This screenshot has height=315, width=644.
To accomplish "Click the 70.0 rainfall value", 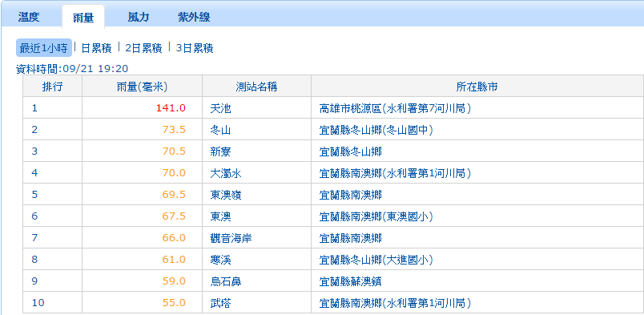I will pyautogui.click(x=175, y=173).
